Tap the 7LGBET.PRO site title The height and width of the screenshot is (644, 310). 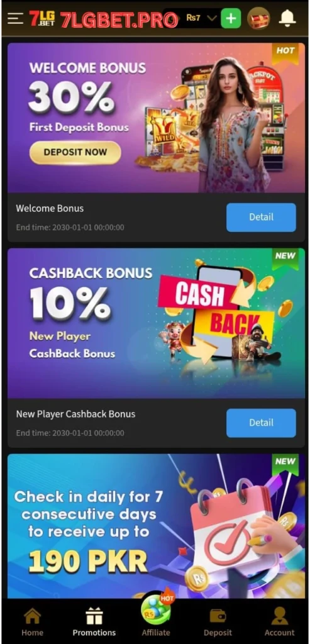point(119,19)
